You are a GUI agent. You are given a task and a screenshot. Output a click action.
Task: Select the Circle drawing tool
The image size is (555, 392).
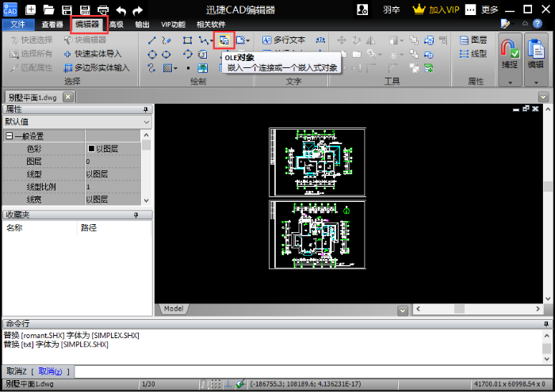coord(152,55)
